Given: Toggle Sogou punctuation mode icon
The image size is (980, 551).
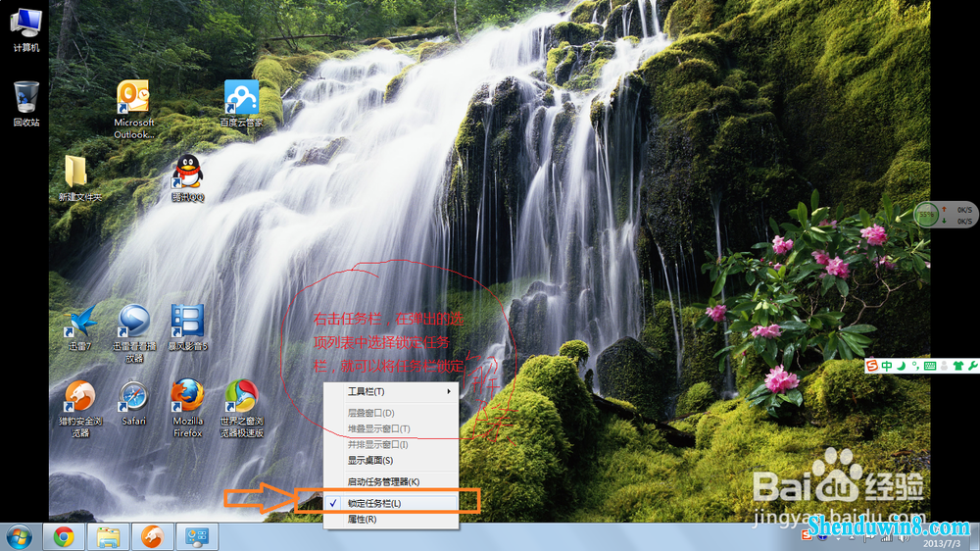Looking at the screenshot, I should [915, 366].
